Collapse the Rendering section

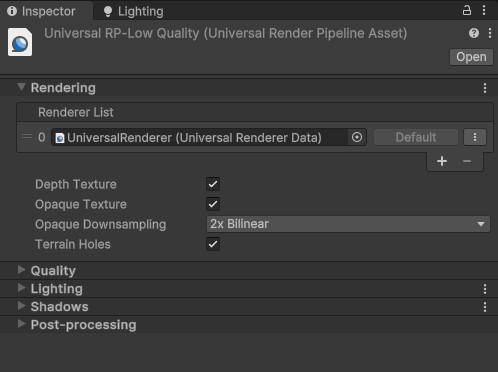coord(22,87)
